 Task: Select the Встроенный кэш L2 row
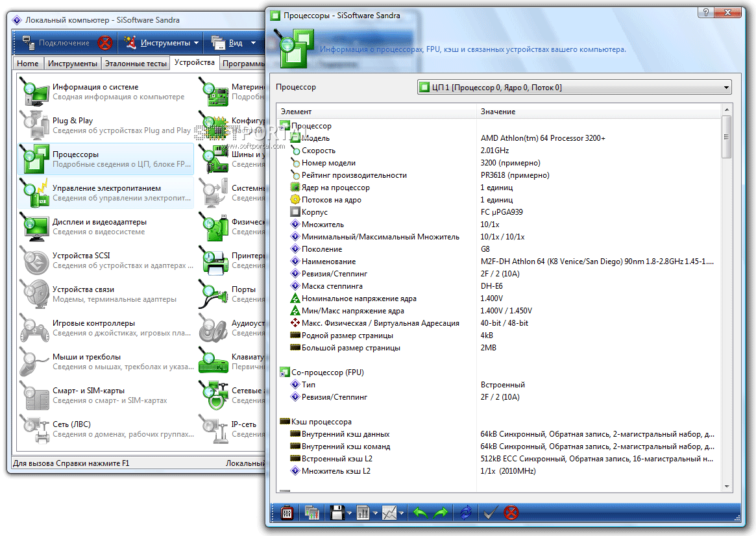(500, 458)
